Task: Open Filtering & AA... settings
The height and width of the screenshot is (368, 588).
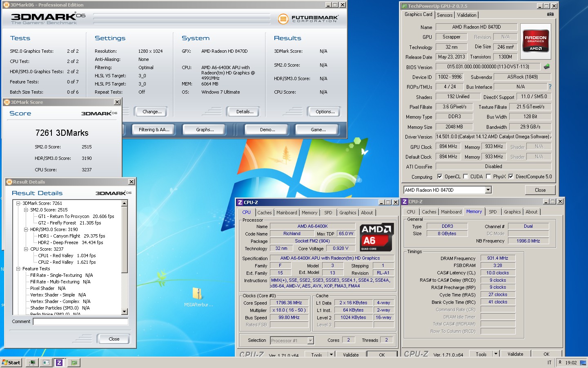Action: [154, 130]
